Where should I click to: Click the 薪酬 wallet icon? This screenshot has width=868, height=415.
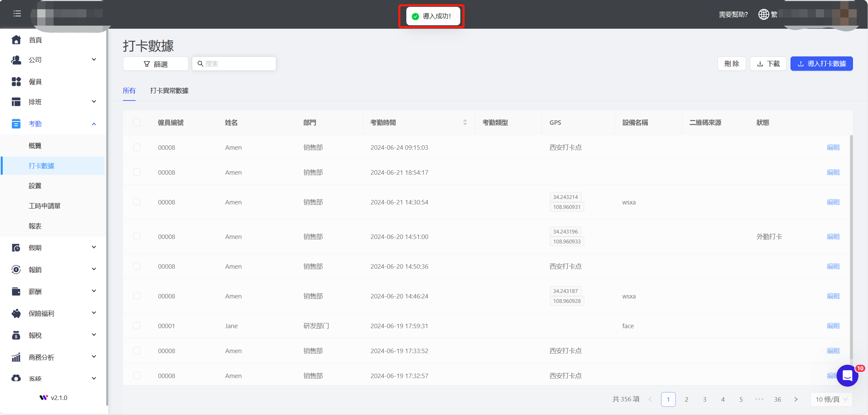point(16,292)
